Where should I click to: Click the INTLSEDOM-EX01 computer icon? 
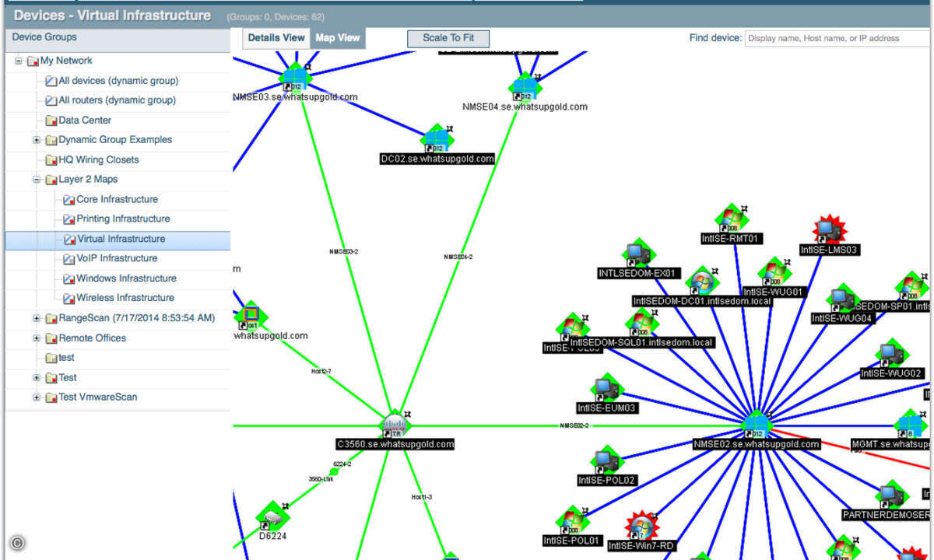pos(639,254)
